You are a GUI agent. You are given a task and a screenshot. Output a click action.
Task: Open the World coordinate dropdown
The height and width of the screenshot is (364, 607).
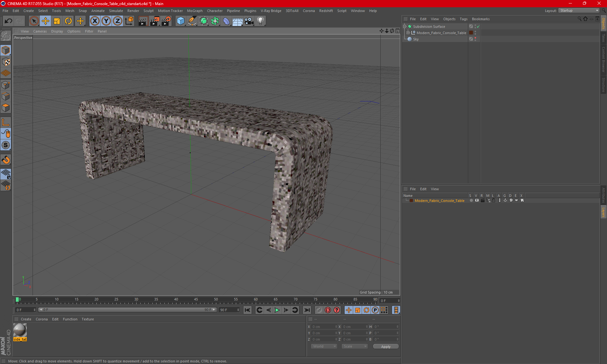324,346
